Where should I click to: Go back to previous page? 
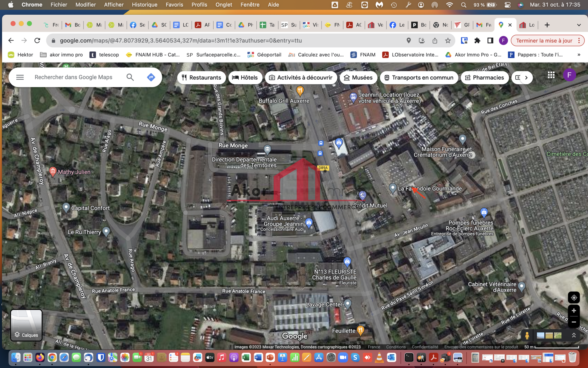coord(11,41)
